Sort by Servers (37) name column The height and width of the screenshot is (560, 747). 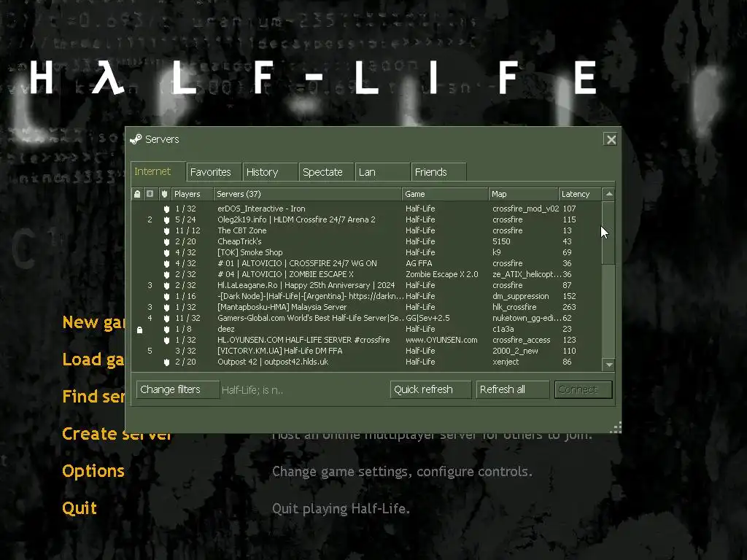pyautogui.click(x=308, y=194)
